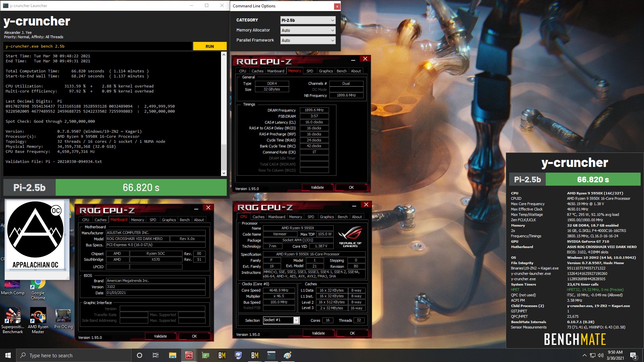Open the notification center icon
Screen dimensions: 644x362
[634, 356]
